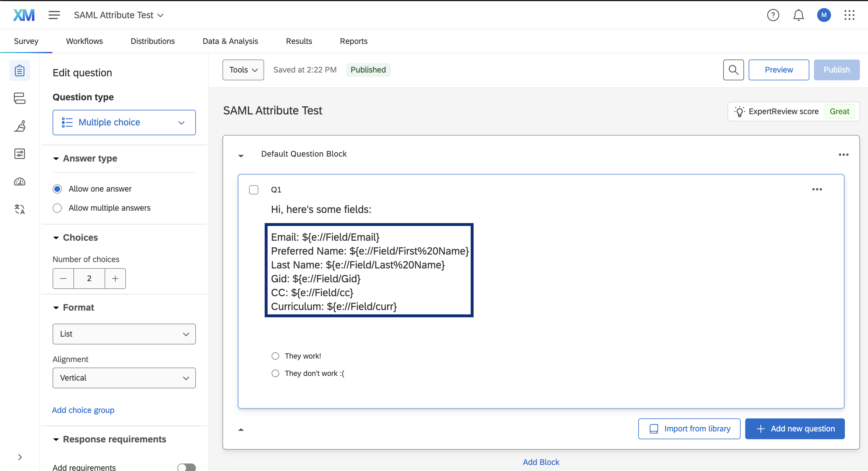Click the Publish button
This screenshot has width=868, height=471.
[837, 70]
